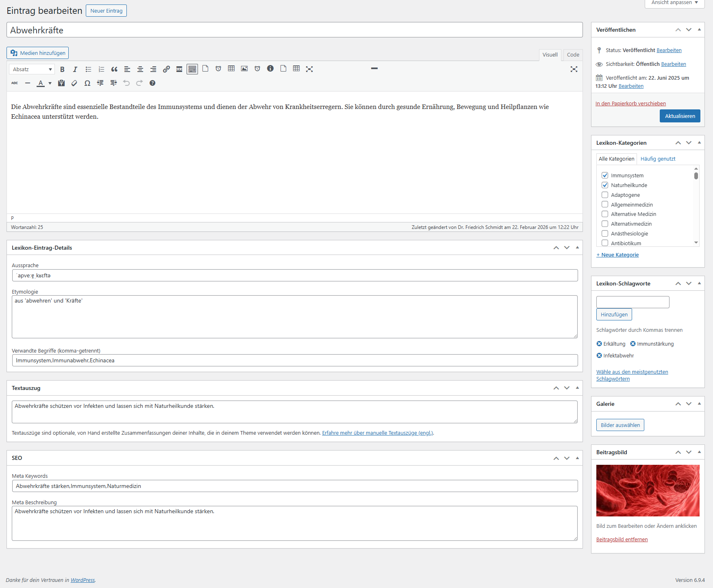The image size is (713, 588).
Task: Insert a bulleted list
Action: 88,69
